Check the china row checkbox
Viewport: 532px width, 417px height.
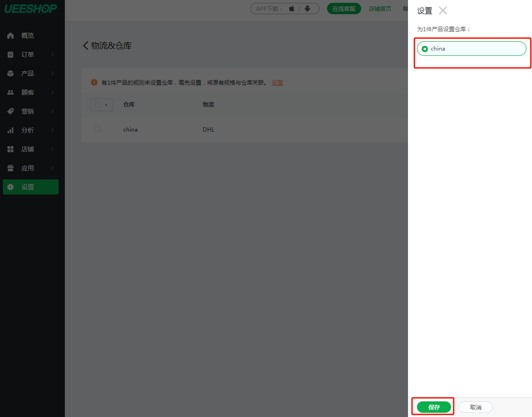point(98,129)
